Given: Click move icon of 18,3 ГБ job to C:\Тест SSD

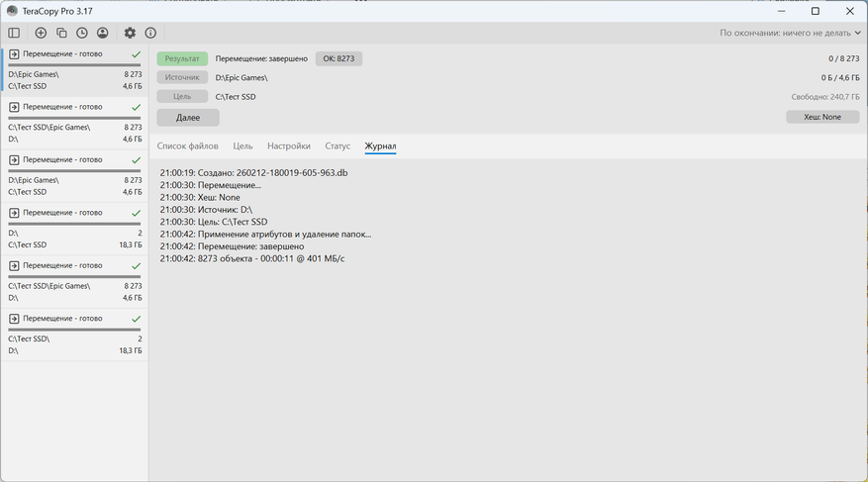Looking at the screenshot, I should 14,213.
